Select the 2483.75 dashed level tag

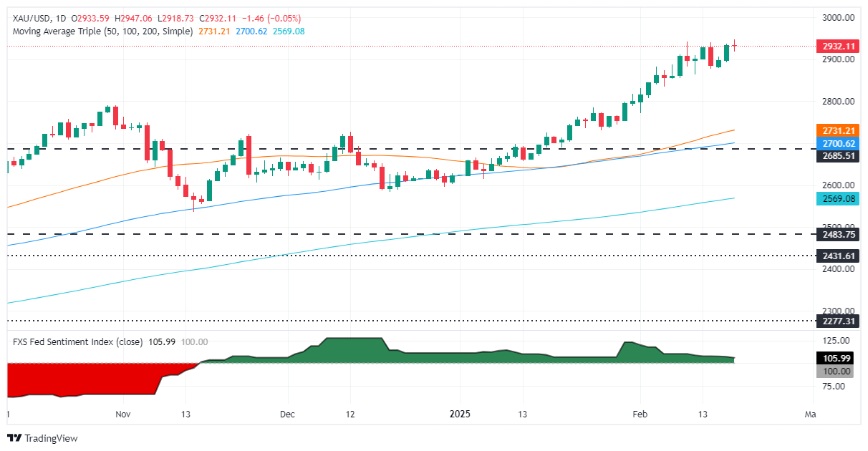836,234
